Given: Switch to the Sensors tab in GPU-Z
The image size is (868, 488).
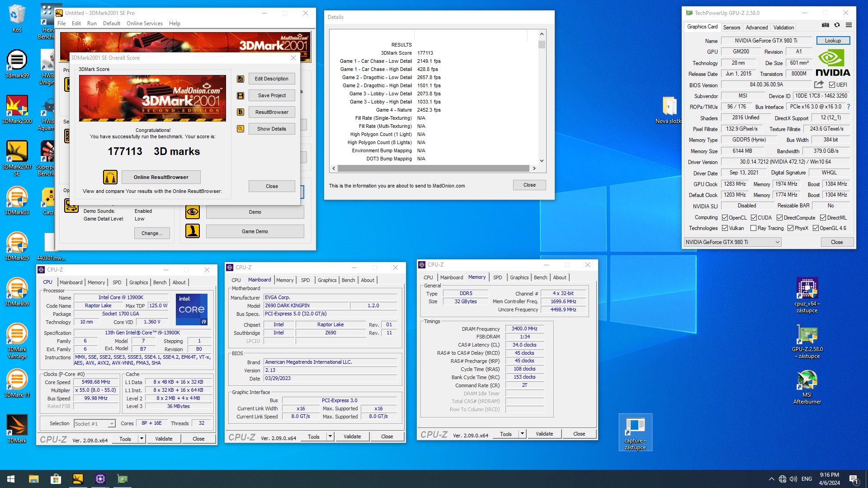Looking at the screenshot, I should point(731,27).
